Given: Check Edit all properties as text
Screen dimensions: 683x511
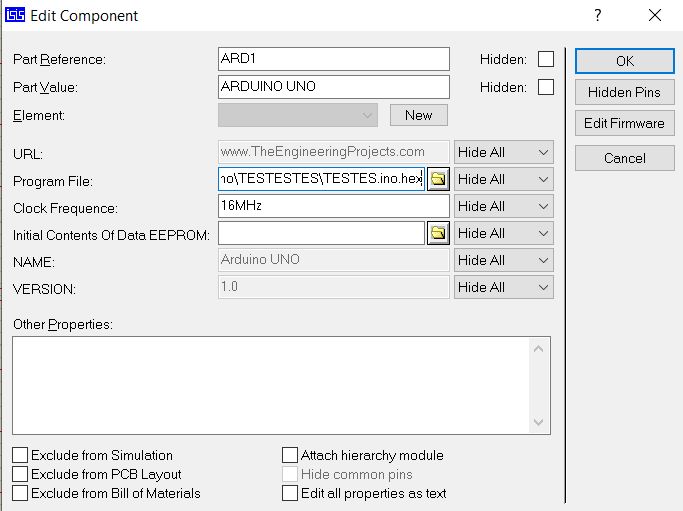Looking at the screenshot, I should [x=290, y=493].
